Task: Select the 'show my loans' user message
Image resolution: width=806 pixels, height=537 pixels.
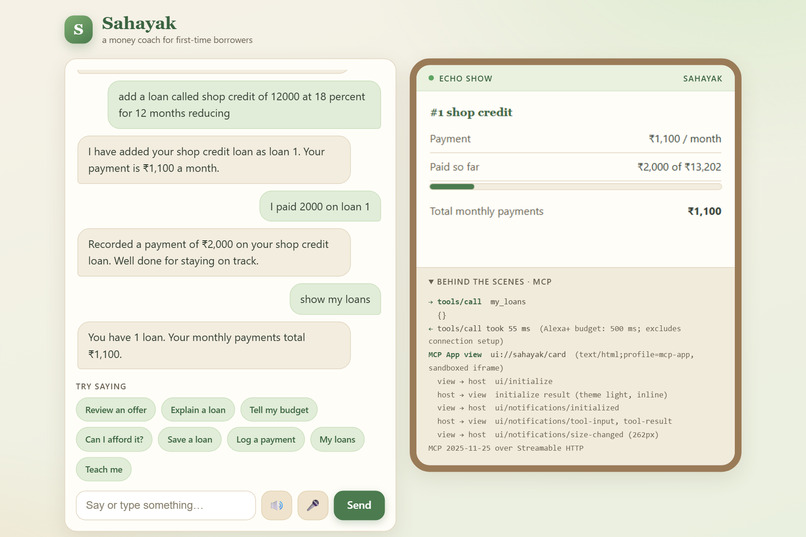Action: 335,299
